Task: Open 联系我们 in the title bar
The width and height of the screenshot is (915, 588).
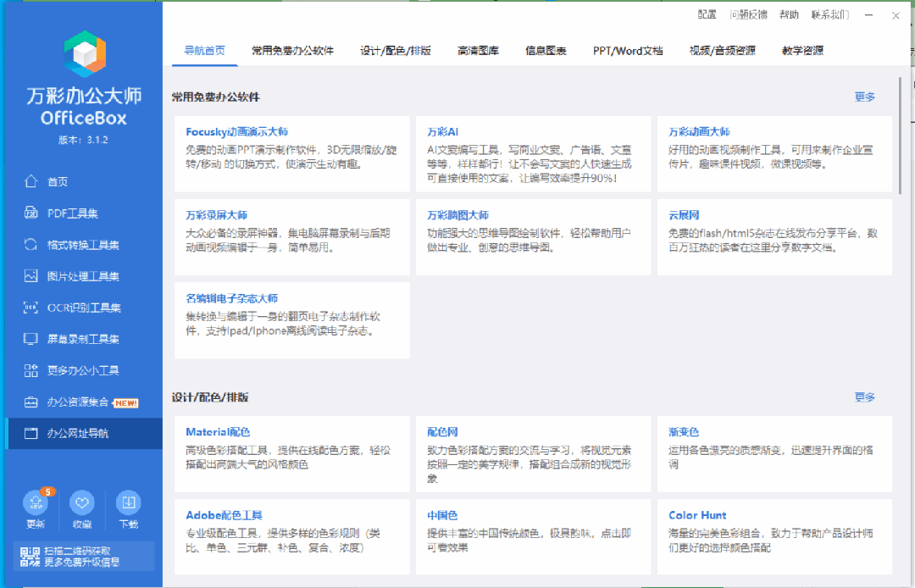Action: tap(830, 14)
